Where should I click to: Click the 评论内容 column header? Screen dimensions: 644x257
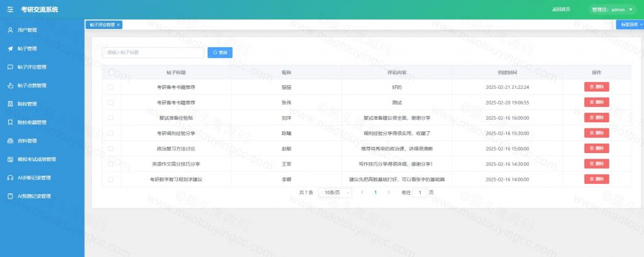(397, 72)
